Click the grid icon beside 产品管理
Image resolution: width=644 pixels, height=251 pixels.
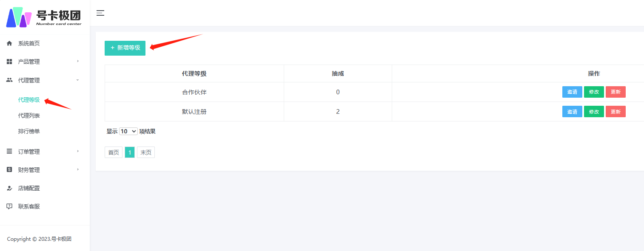(9, 62)
